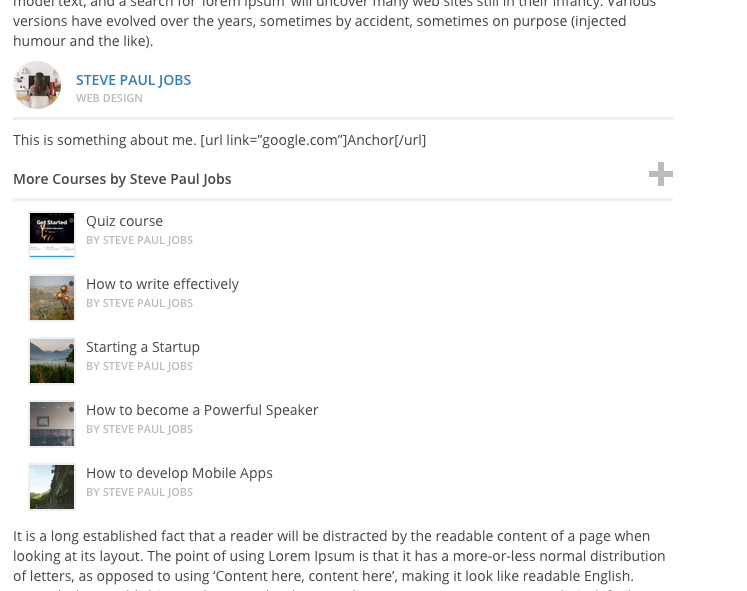This screenshot has height=591, width=747.
Task: Click author name under Mobile Apps course
Action: click(x=140, y=492)
